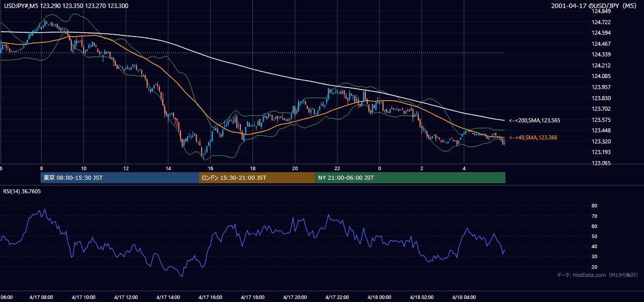
Task: Click hour tick 16 under price chart
Action: [x=210, y=168]
